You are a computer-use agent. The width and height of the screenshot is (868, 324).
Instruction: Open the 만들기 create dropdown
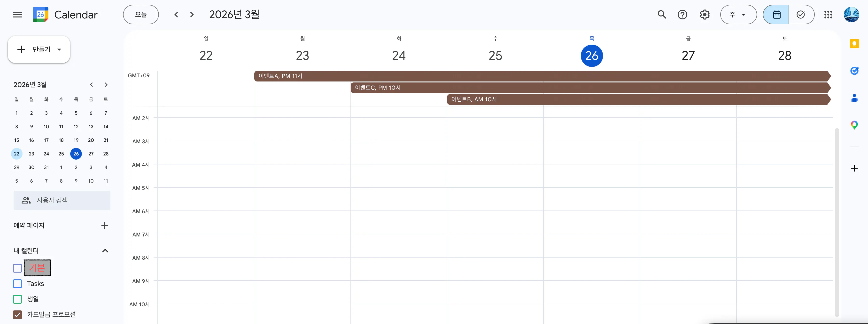click(x=39, y=49)
